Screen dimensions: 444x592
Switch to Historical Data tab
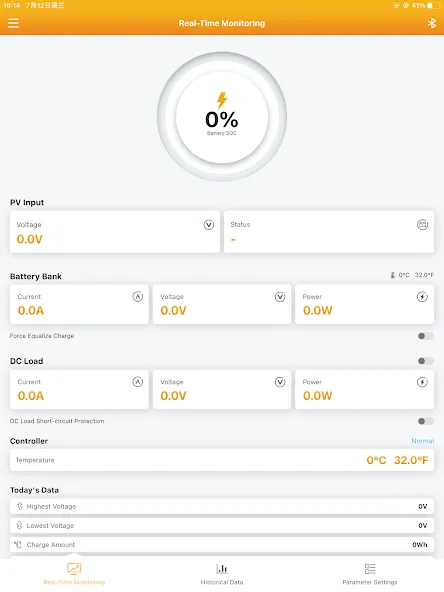pyautogui.click(x=222, y=574)
